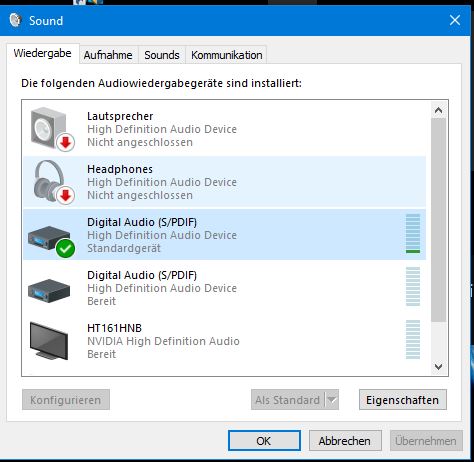Expand the Als Standard dropdown arrow
The height and width of the screenshot is (462, 474).
pos(332,399)
